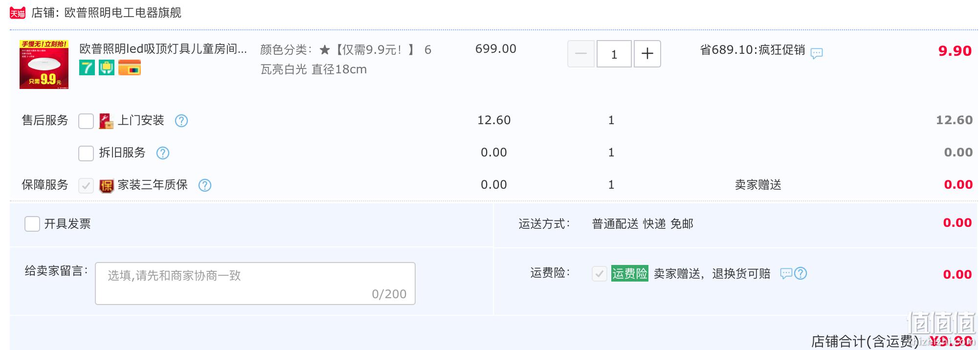Screen dimensions: 980x350
Task: Click the orange credit card badge icon
Action: coord(130,67)
